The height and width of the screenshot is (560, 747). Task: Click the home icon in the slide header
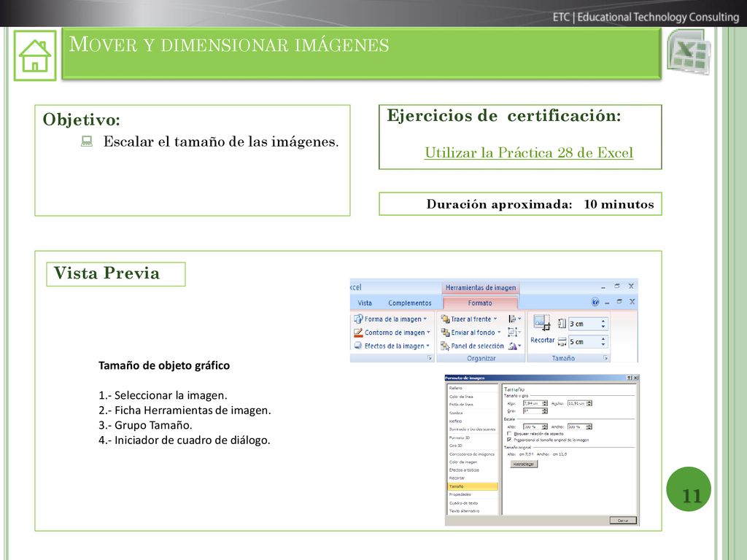click(x=35, y=55)
